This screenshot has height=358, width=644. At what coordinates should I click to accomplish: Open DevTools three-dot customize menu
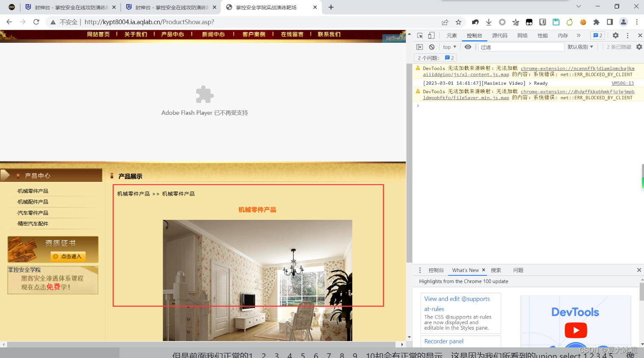click(627, 36)
